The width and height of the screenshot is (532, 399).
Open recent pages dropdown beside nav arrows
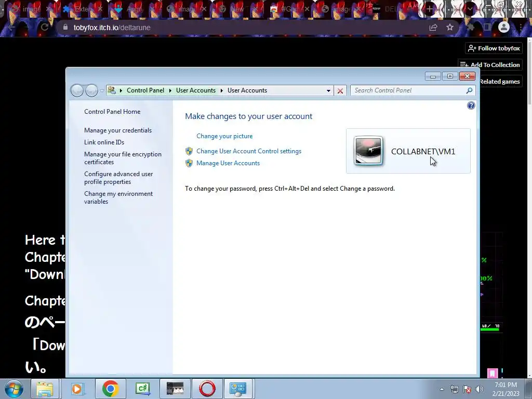102,91
